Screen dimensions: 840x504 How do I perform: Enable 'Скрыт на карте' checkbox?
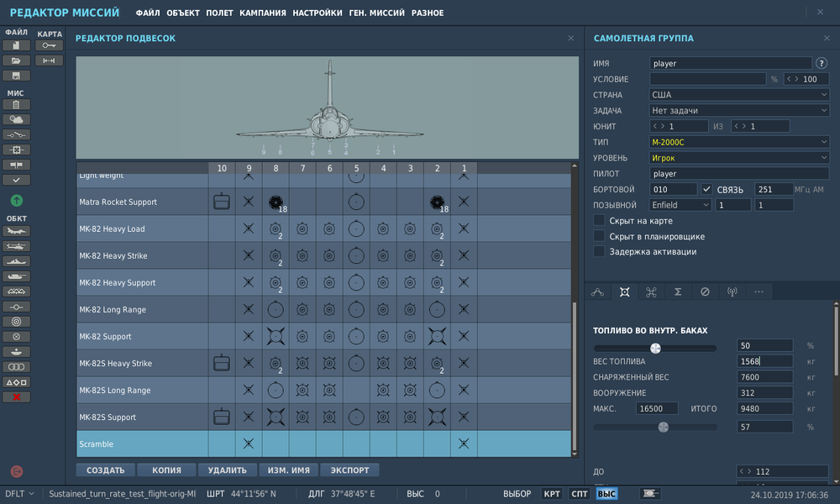pyautogui.click(x=599, y=220)
